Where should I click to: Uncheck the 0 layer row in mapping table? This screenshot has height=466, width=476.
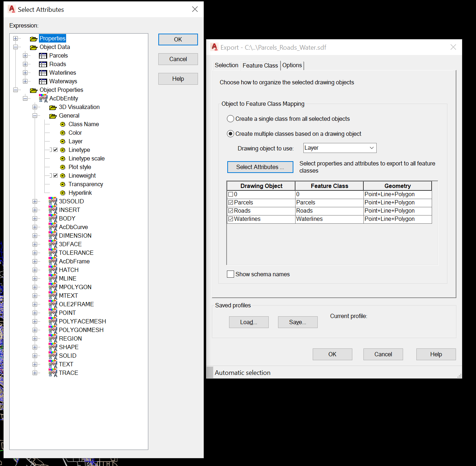point(230,194)
